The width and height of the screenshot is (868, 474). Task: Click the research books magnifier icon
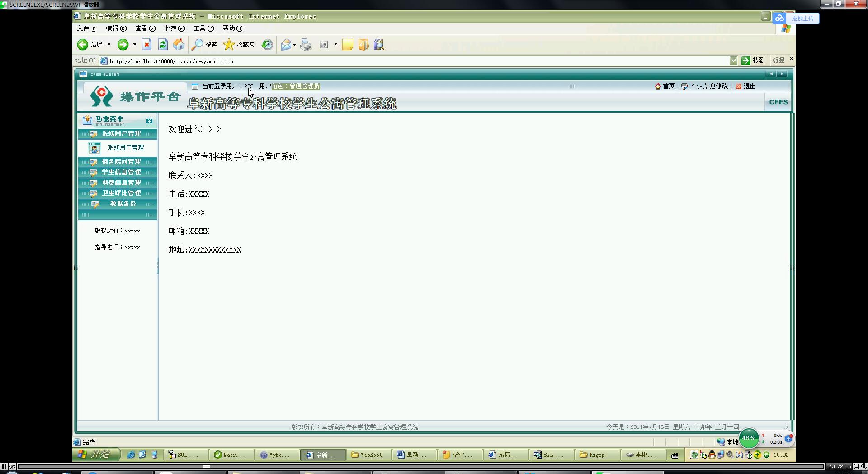tap(379, 44)
